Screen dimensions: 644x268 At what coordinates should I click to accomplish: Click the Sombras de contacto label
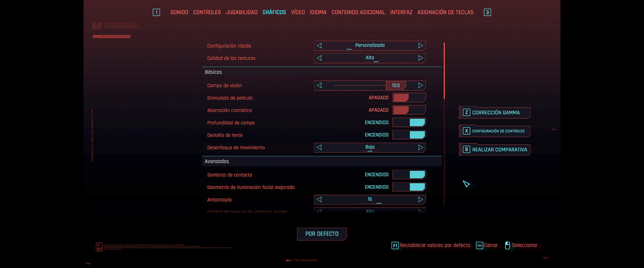click(230, 175)
